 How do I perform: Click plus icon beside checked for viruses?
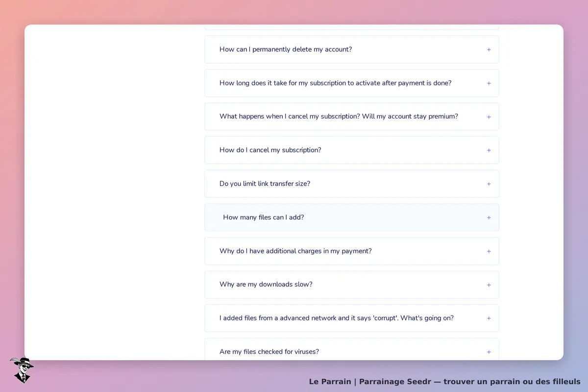(489, 352)
